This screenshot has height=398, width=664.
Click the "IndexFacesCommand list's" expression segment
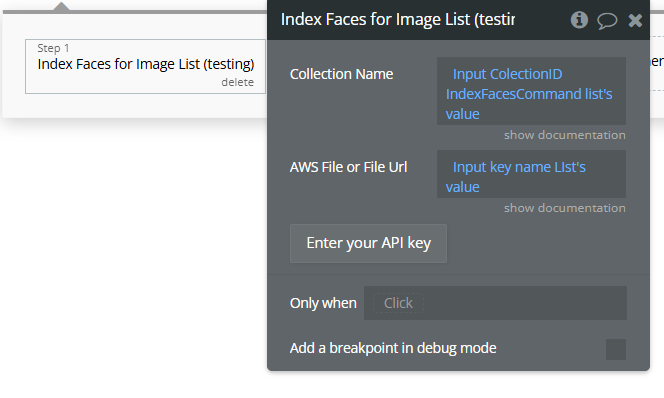point(529,94)
